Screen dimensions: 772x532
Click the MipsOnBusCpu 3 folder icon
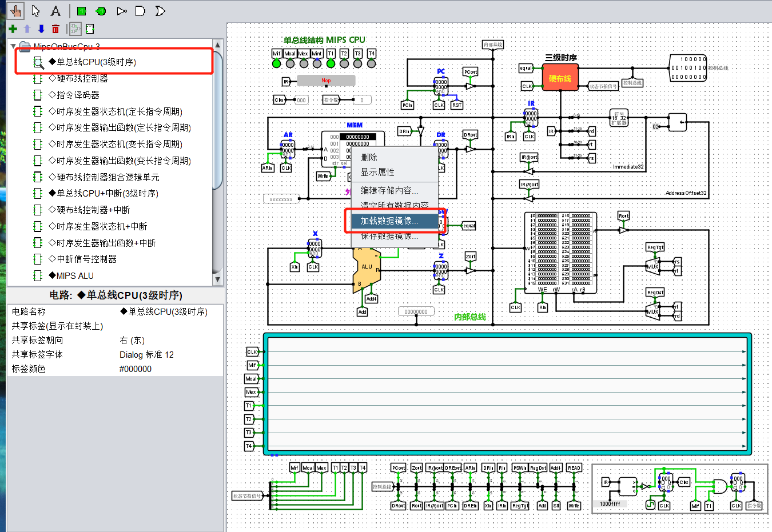pos(25,46)
